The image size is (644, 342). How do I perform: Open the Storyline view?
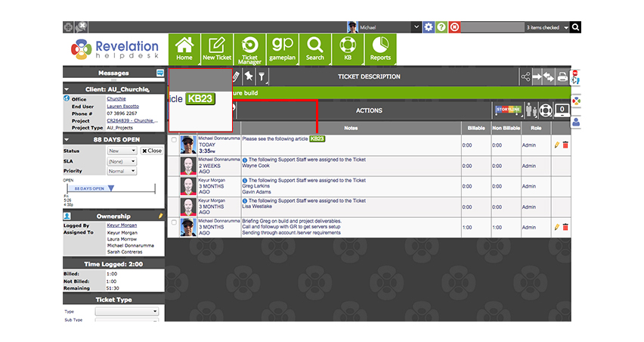coord(509,110)
